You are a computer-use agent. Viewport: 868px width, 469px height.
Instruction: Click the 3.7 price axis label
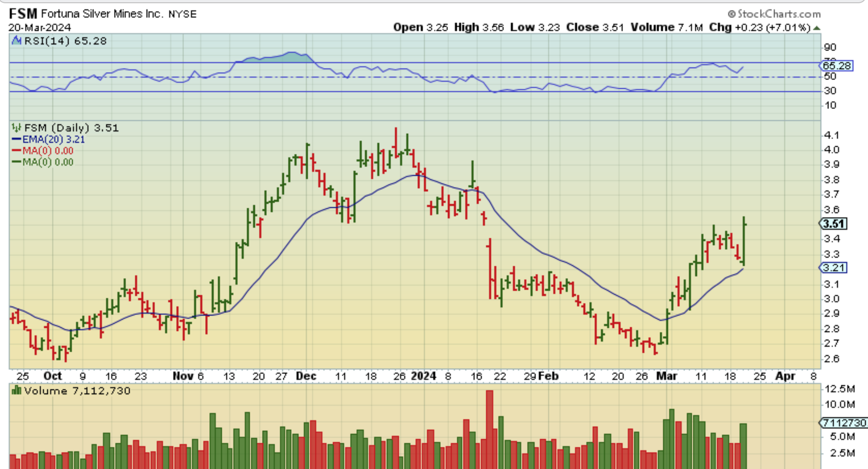point(832,194)
